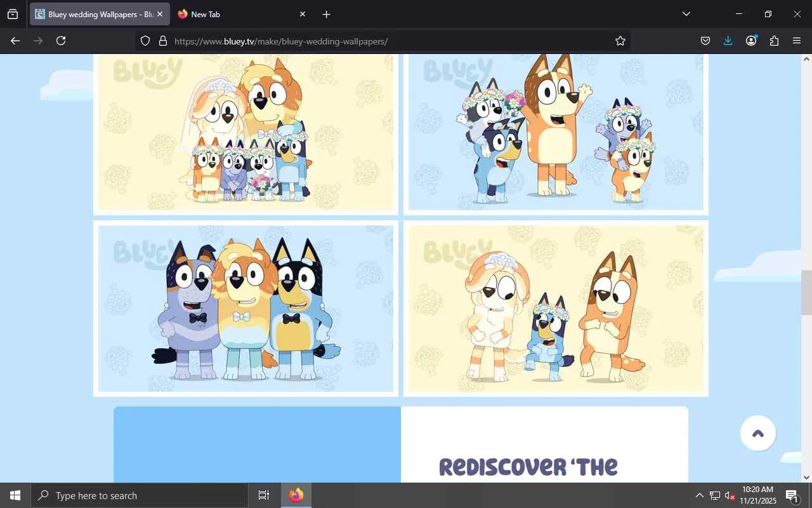Open wallpaper of bride dancing with Bluey
The image size is (812, 508).
tap(556, 309)
